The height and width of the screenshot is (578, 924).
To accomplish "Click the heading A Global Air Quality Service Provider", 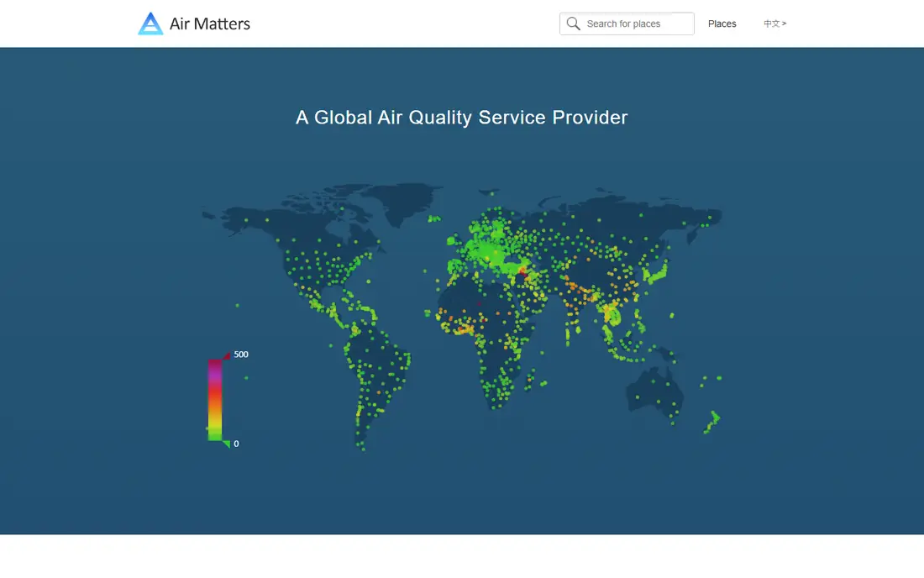I will coord(461,118).
